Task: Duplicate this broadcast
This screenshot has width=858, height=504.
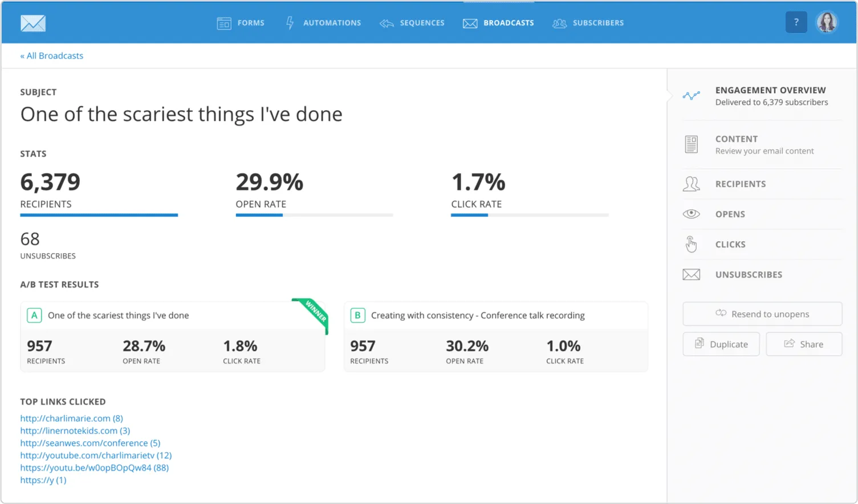Action: 721,344
